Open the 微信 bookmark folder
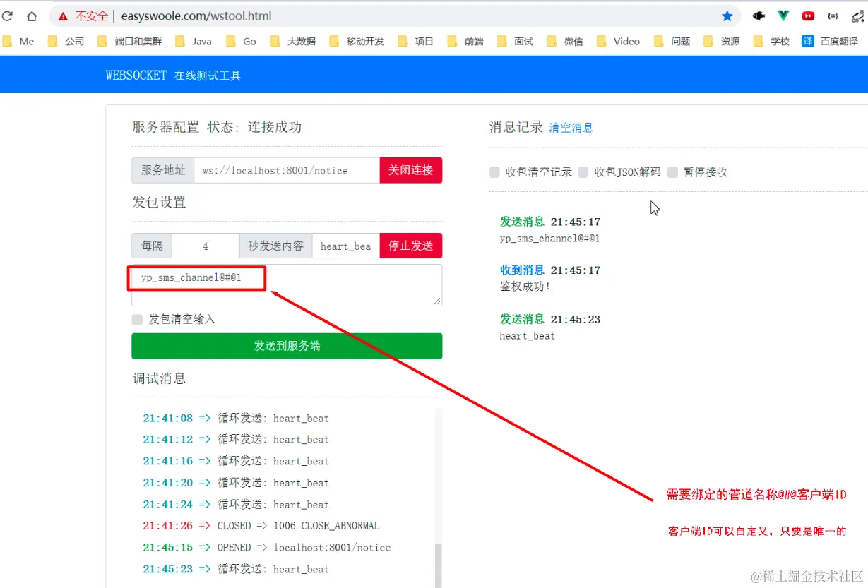Viewport: 868px width, 588px height. coord(565,42)
